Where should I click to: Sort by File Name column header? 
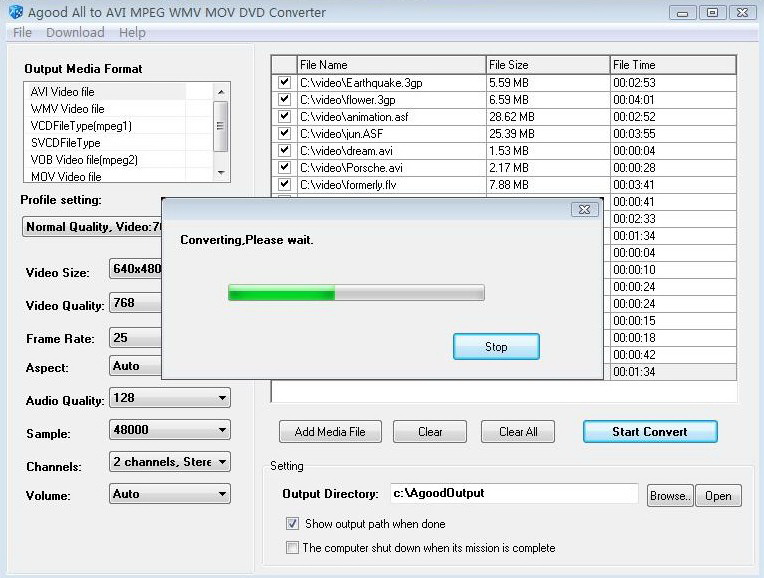point(391,65)
